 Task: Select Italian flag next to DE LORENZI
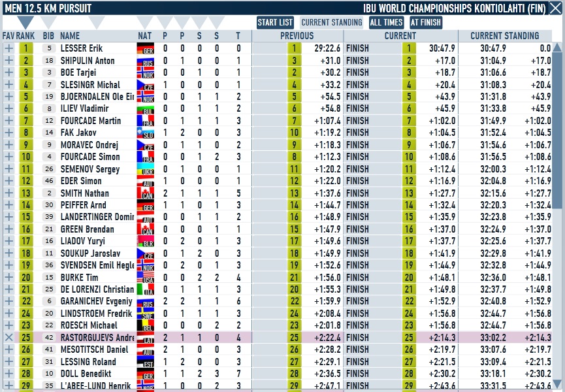pyautogui.click(x=146, y=289)
